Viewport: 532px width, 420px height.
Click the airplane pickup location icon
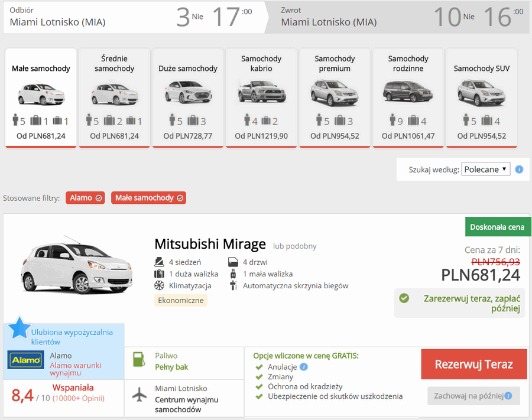point(139,395)
